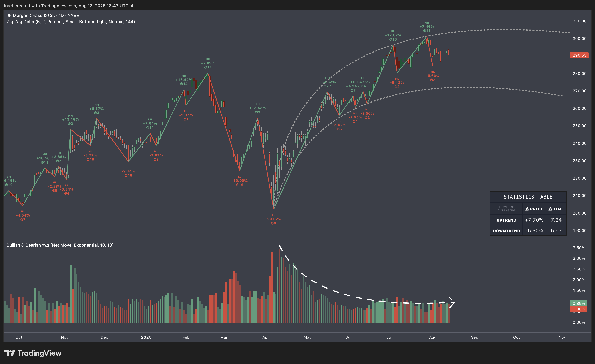This screenshot has height=364, width=595.
Task: Click the Aug label on the time axis
Action: 433,337
